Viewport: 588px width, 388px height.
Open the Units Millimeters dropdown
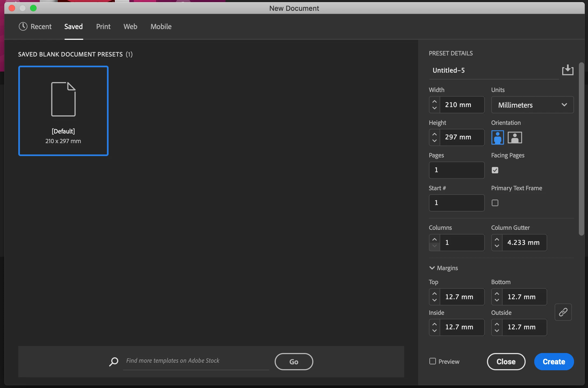[x=532, y=105]
